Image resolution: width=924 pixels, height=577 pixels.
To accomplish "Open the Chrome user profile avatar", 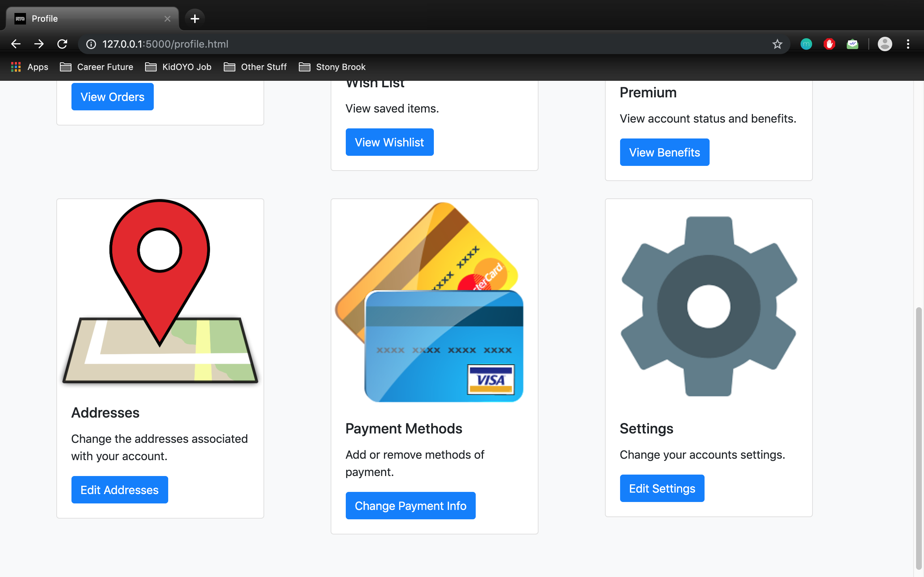I will pos(885,44).
